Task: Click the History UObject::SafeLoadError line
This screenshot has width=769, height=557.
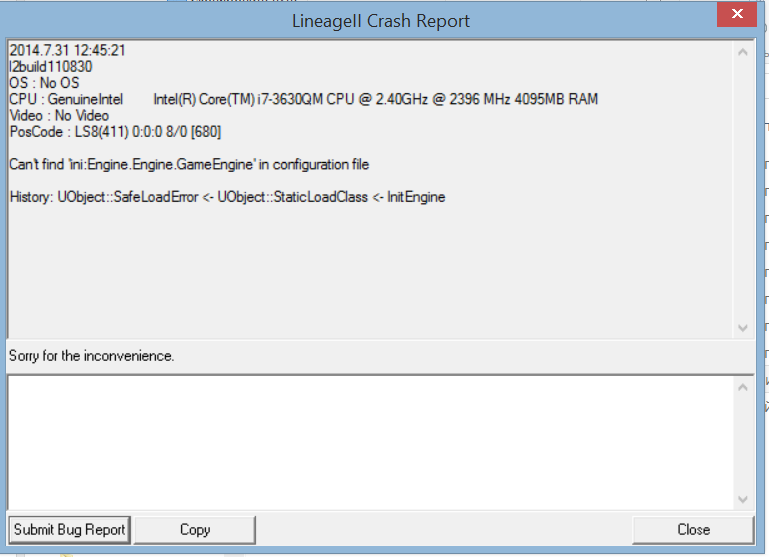Action: pos(228,197)
